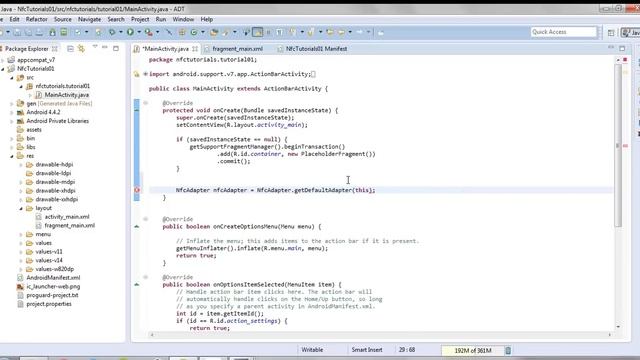Click the editor vertical scrollbar thumb
Viewport: 640px width, 360px height.
point(618,145)
